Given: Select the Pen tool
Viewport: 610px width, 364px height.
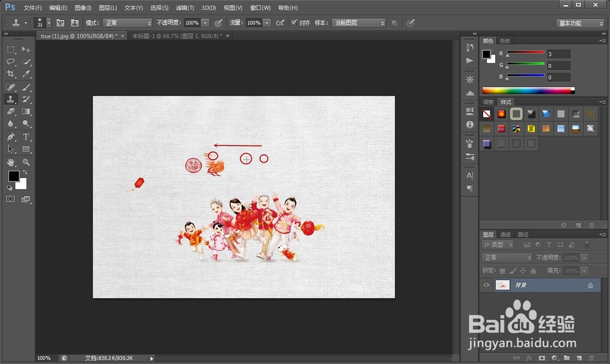Looking at the screenshot, I should [11, 137].
